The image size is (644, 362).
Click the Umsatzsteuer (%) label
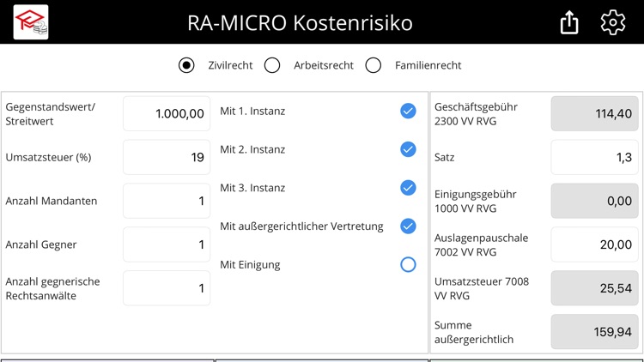[x=48, y=157]
